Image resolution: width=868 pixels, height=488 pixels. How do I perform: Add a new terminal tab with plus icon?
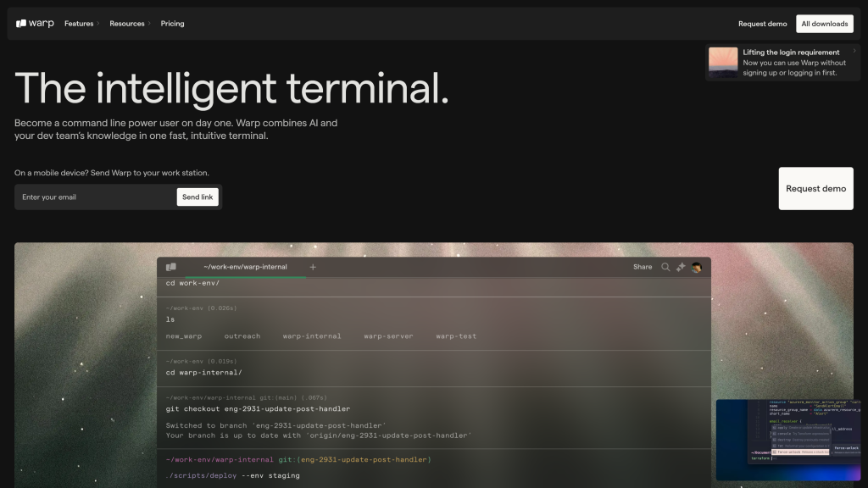pos(313,267)
